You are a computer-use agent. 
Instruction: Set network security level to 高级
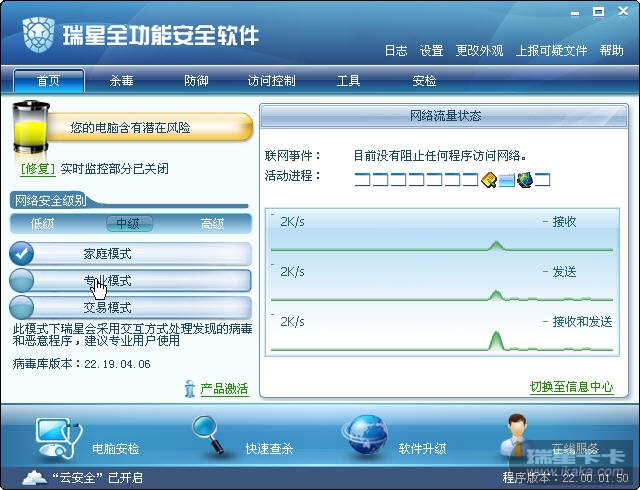click(x=212, y=224)
